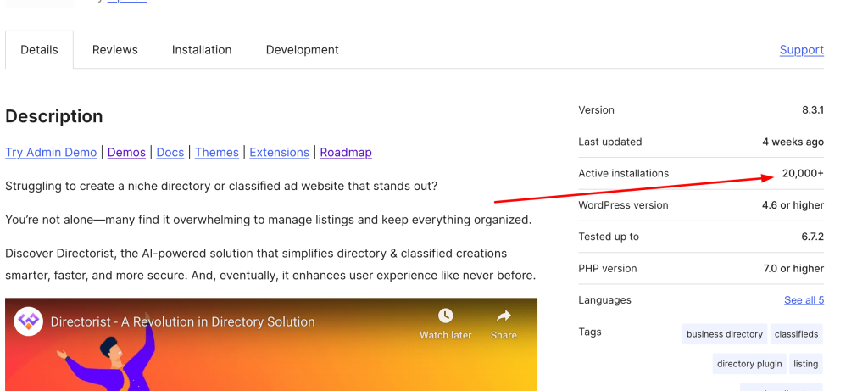Open the Themes link
Viewport: 868px width, 391px height.
(217, 153)
